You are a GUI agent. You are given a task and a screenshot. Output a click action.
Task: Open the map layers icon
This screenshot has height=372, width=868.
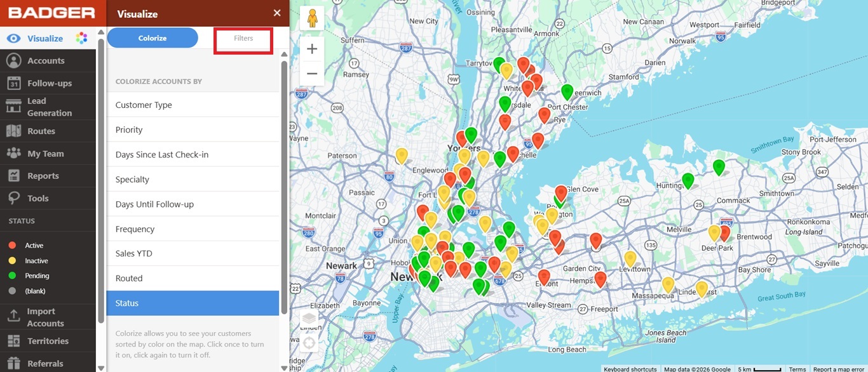coord(309,318)
